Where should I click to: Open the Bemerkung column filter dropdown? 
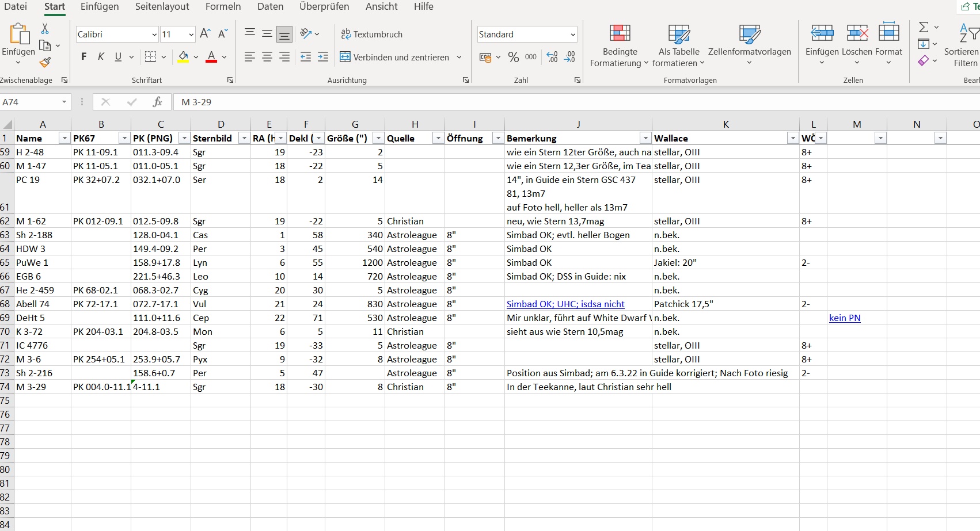point(645,138)
